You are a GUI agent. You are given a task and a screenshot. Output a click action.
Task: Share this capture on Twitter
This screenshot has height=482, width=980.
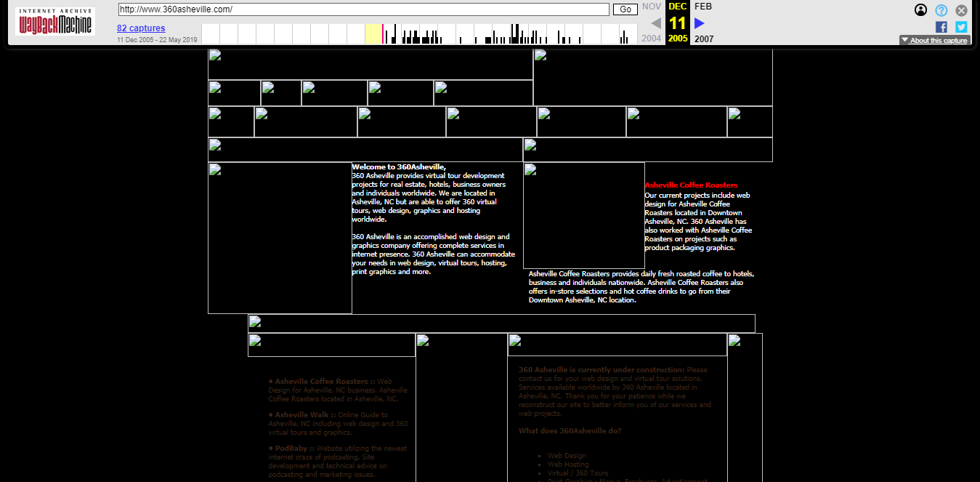[x=961, y=27]
